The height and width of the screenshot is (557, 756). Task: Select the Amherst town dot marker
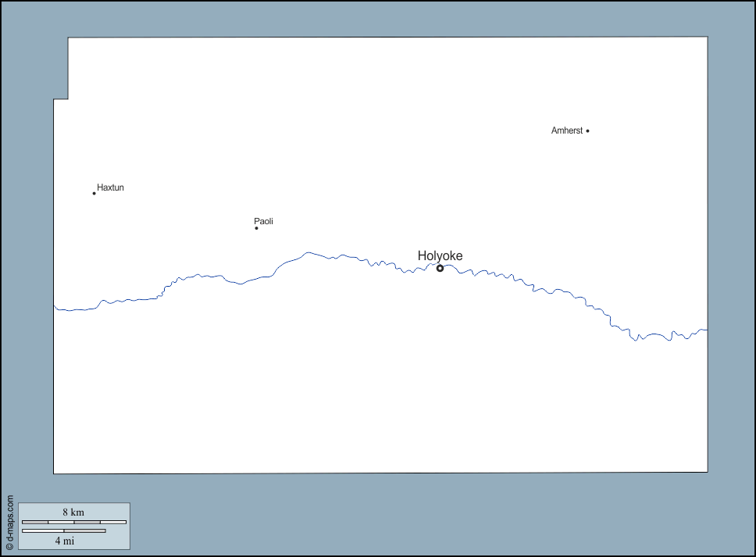pos(587,131)
